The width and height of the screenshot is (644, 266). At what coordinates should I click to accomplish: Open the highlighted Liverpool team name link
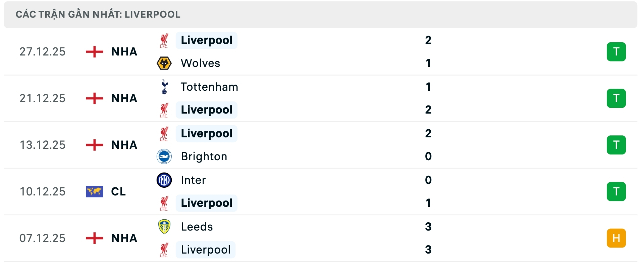[206, 40]
